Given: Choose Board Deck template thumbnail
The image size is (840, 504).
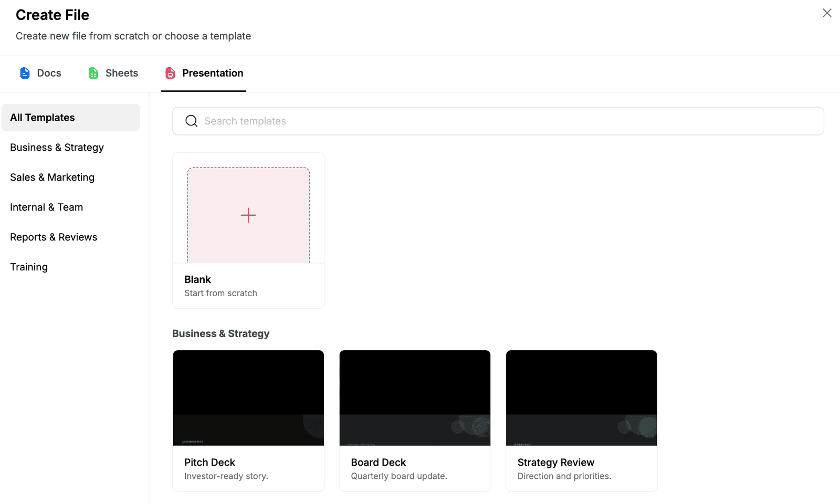Looking at the screenshot, I should tap(415, 398).
